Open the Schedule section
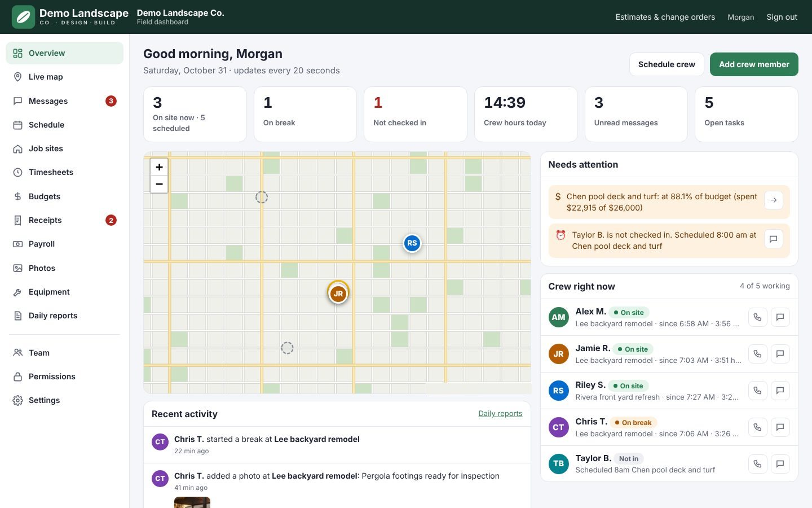Screen dimensions: 812x508 [x=64, y=125]
